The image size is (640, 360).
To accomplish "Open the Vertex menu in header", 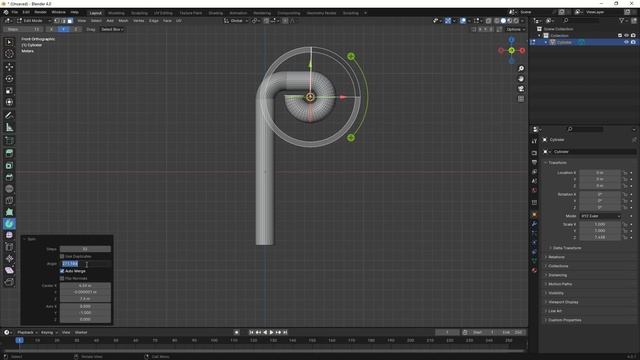I will tap(139, 21).
